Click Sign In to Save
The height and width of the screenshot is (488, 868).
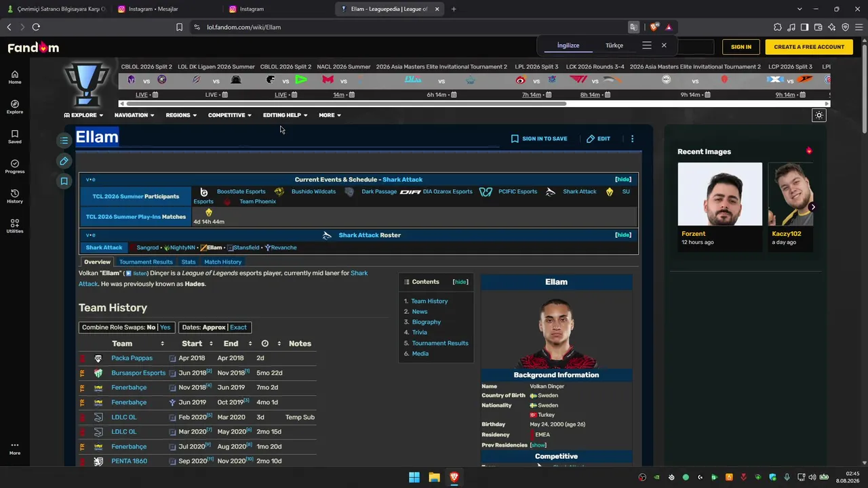pos(539,138)
